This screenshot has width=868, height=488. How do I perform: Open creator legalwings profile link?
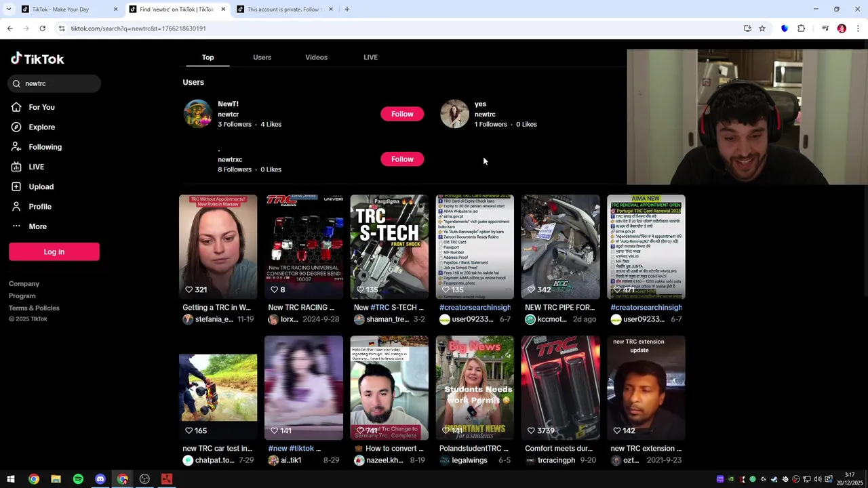(x=464, y=460)
